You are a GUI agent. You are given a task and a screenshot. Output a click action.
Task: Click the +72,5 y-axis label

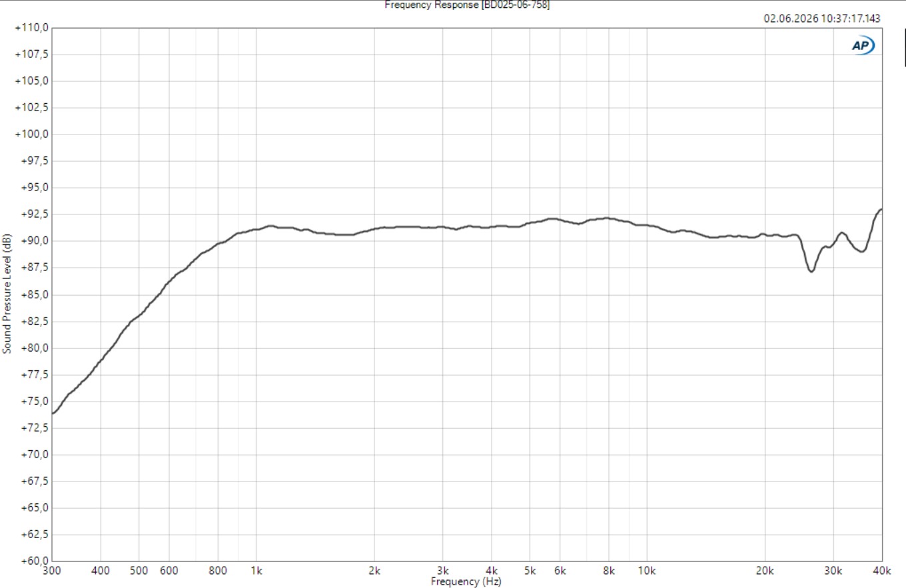[33, 428]
